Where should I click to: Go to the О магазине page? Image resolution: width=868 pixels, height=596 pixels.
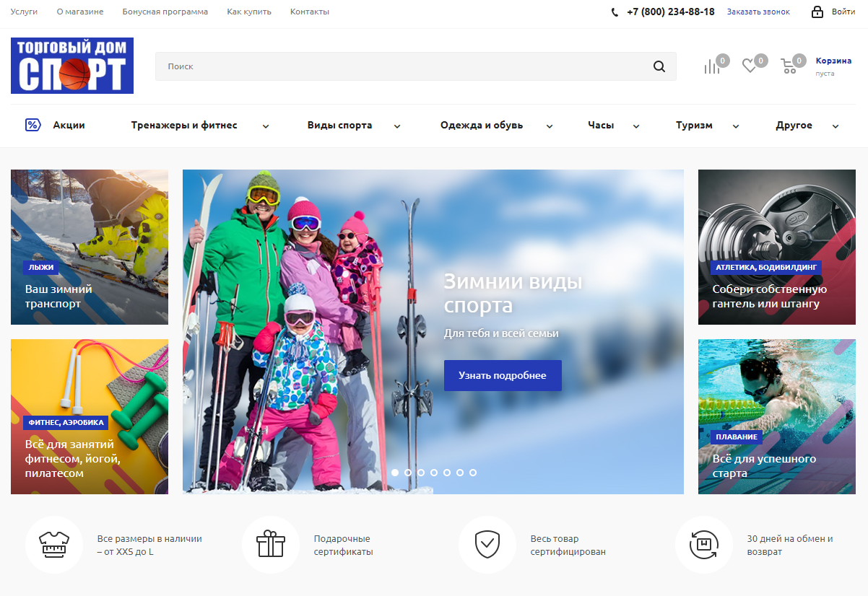[80, 12]
